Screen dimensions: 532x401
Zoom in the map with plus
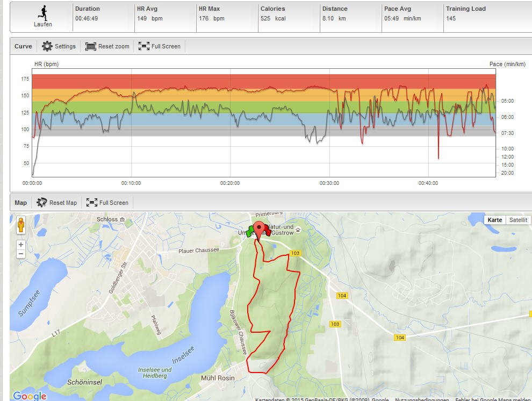pos(21,244)
